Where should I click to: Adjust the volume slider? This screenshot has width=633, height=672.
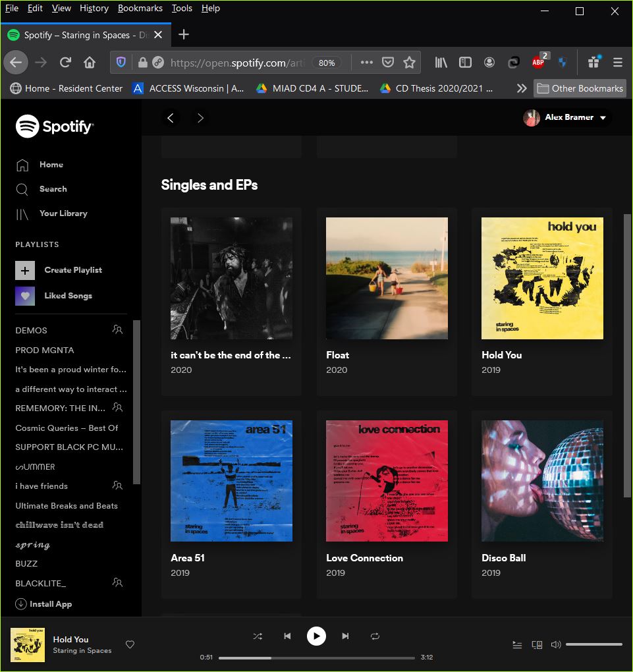(x=594, y=644)
